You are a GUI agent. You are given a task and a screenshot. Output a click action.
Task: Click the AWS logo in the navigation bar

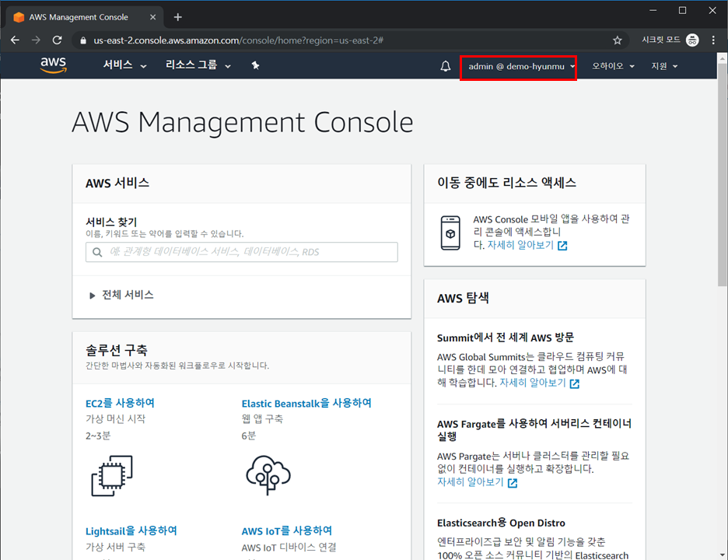(54, 65)
